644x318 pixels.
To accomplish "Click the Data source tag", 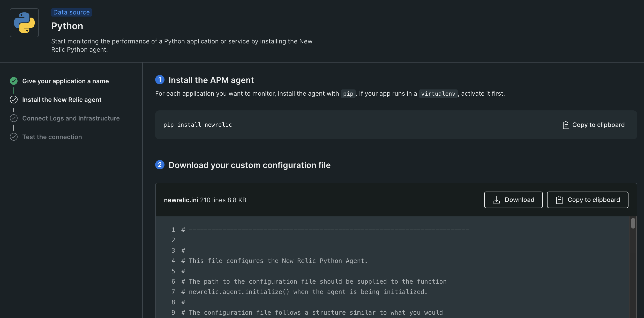I will tap(71, 12).
